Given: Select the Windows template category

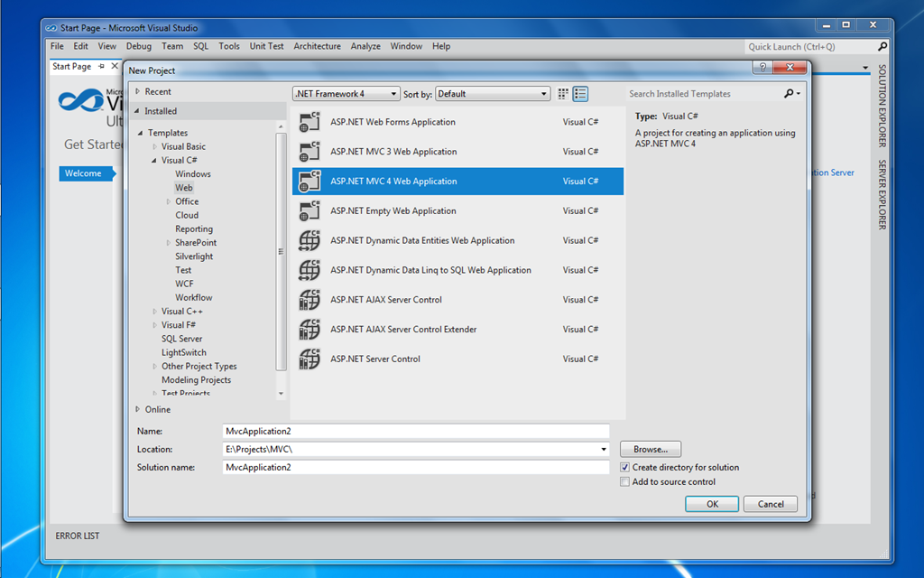Looking at the screenshot, I should [x=193, y=174].
